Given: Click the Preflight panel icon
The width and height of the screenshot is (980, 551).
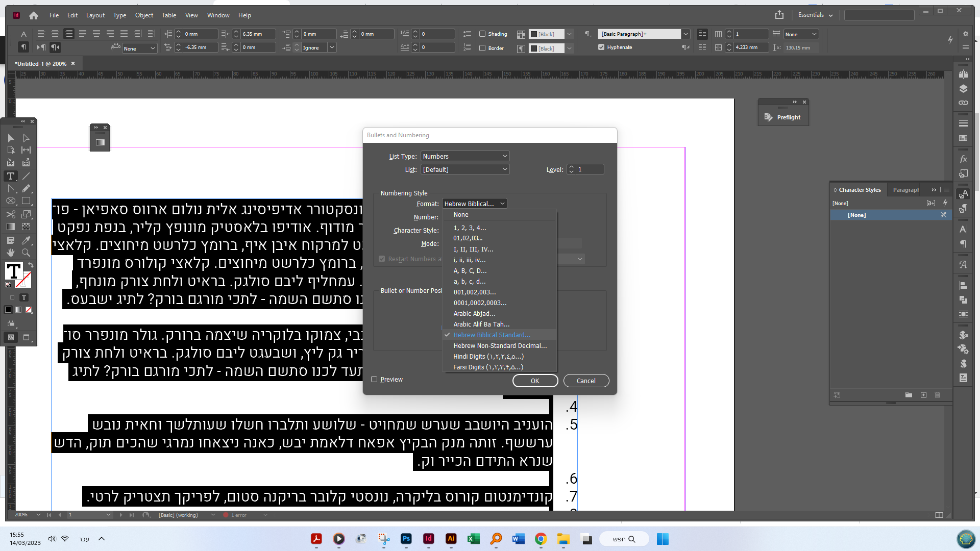Looking at the screenshot, I should coord(768,117).
